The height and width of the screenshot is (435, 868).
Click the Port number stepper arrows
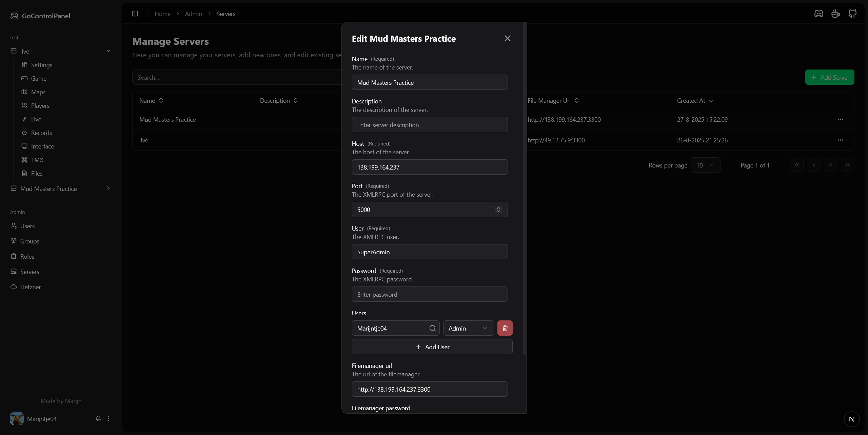[x=498, y=210]
